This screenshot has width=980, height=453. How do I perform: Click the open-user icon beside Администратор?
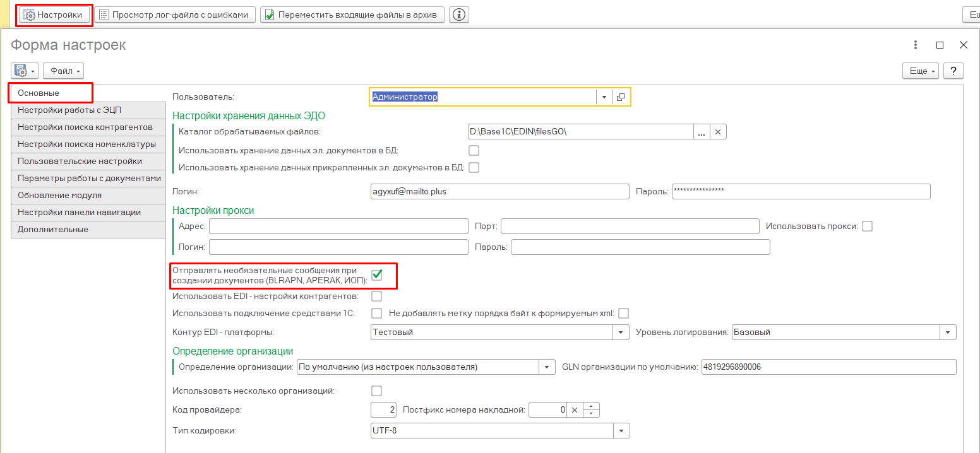pos(621,97)
